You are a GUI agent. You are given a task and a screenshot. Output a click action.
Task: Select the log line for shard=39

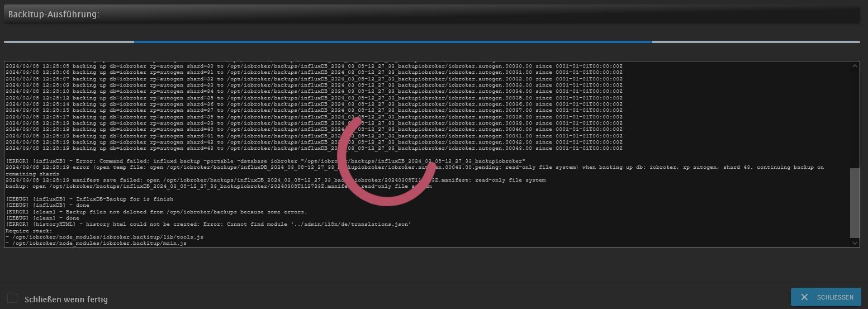click(x=314, y=123)
